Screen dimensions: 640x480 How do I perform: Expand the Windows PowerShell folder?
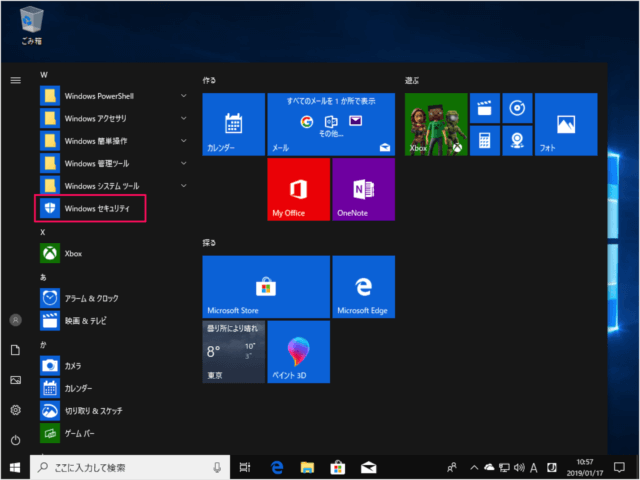click(183, 96)
